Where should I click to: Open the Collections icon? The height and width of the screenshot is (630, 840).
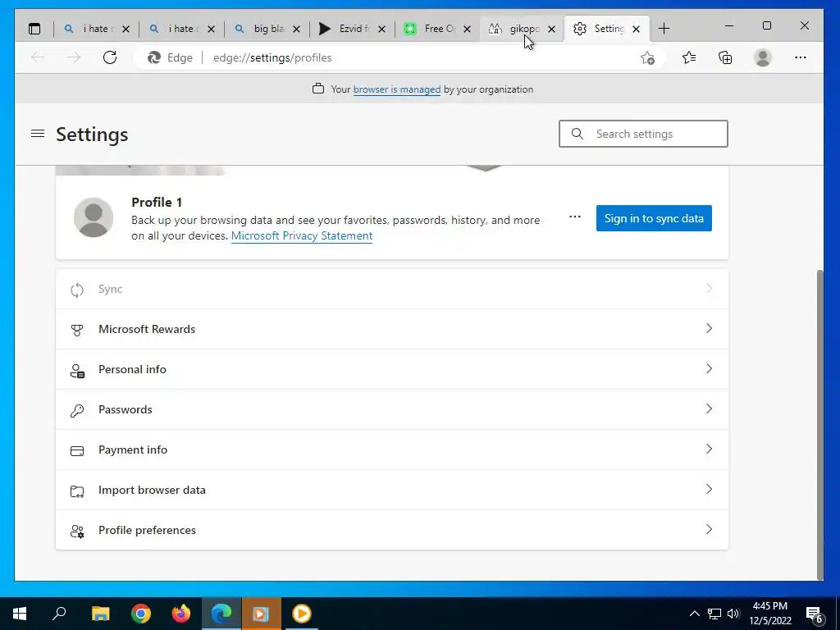pos(725,57)
